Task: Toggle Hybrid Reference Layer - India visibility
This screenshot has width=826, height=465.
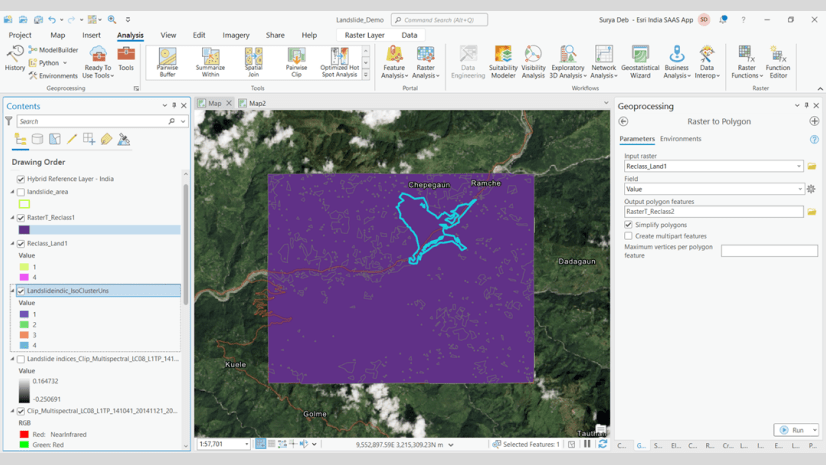Action: (21, 179)
